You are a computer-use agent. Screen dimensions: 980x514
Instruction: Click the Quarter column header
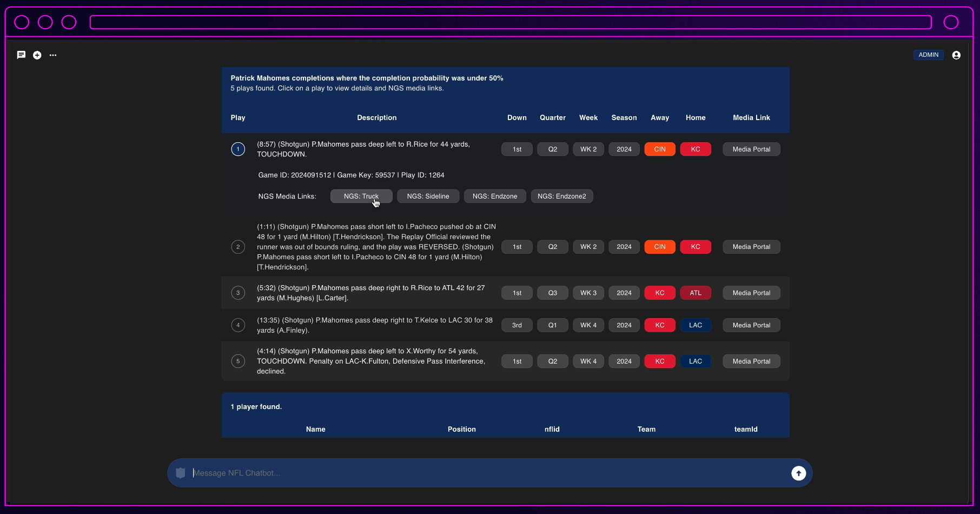coord(553,117)
